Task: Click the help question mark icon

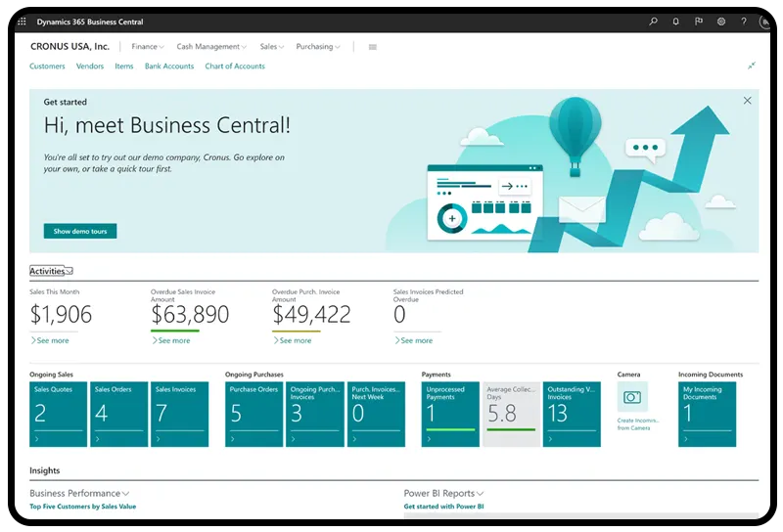Action: click(744, 21)
